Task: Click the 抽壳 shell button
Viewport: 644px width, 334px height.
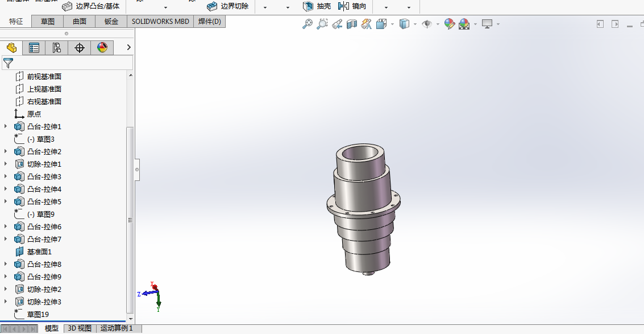Action: click(317, 6)
